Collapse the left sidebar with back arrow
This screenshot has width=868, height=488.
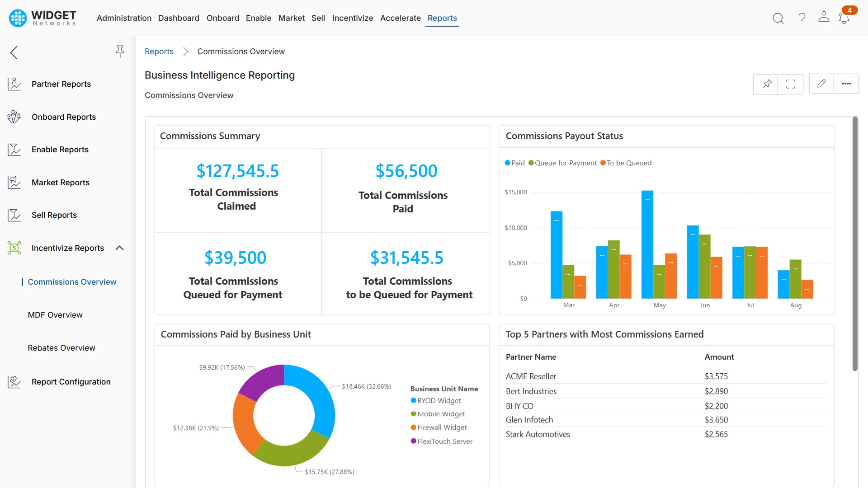[x=14, y=52]
